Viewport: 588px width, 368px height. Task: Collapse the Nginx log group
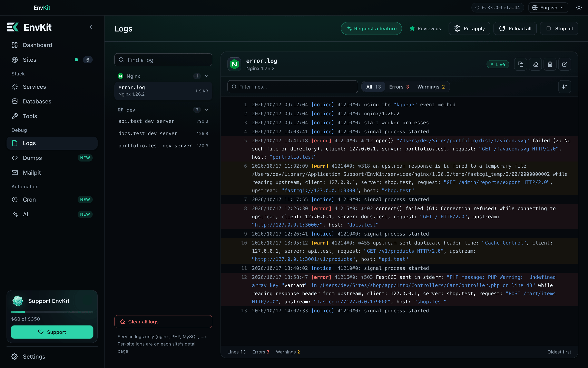point(207,76)
